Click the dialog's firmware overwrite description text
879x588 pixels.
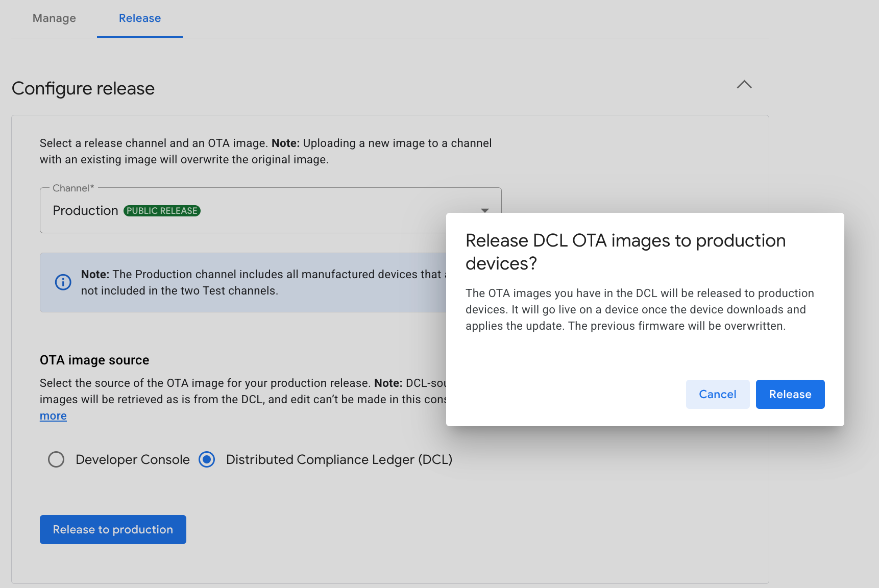pyautogui.click(x=639, y=309)
